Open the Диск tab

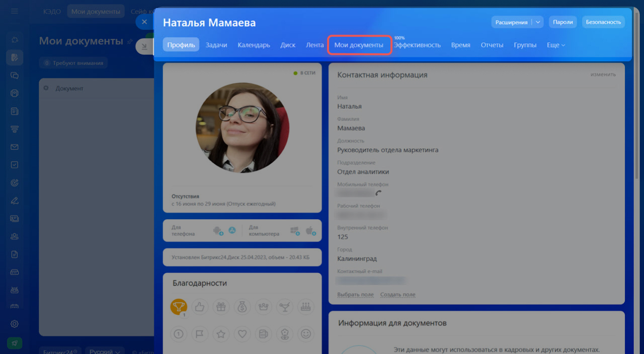coord(288,45)
